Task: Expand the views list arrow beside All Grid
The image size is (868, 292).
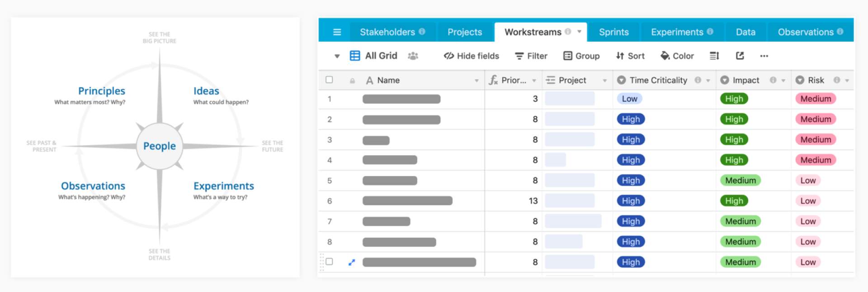Action: pyautogui.click(x=337, y=56)
